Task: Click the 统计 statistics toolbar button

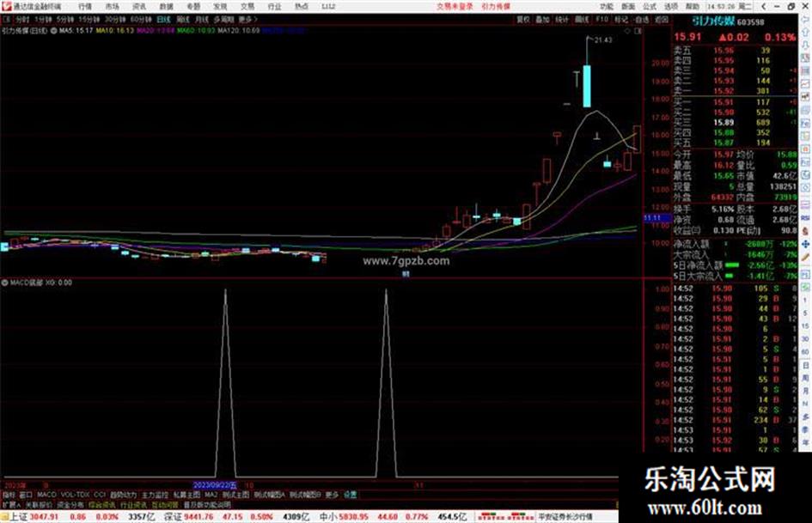Action: [x=562, y=19]
